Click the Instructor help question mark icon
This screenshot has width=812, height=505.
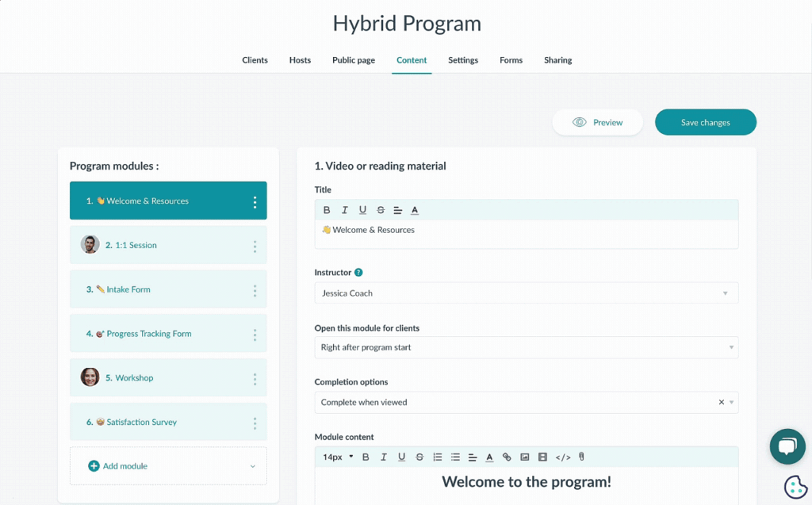pos(358,273)
